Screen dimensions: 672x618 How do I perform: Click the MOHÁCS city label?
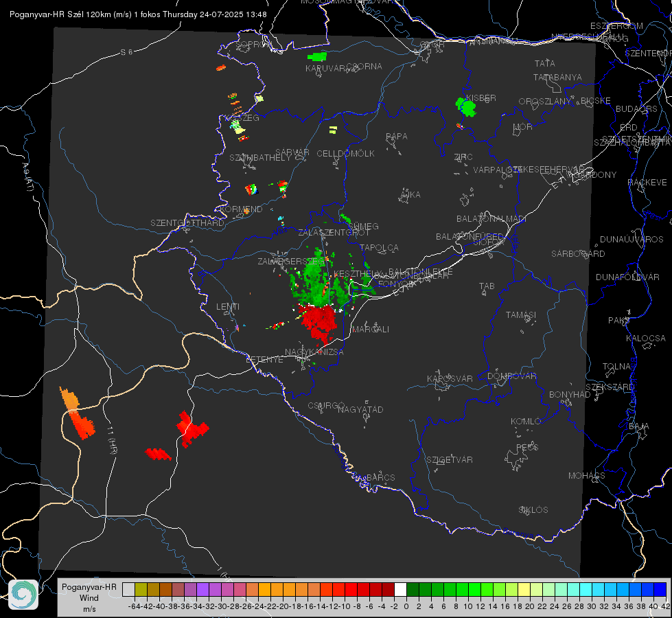click(587, 476)
